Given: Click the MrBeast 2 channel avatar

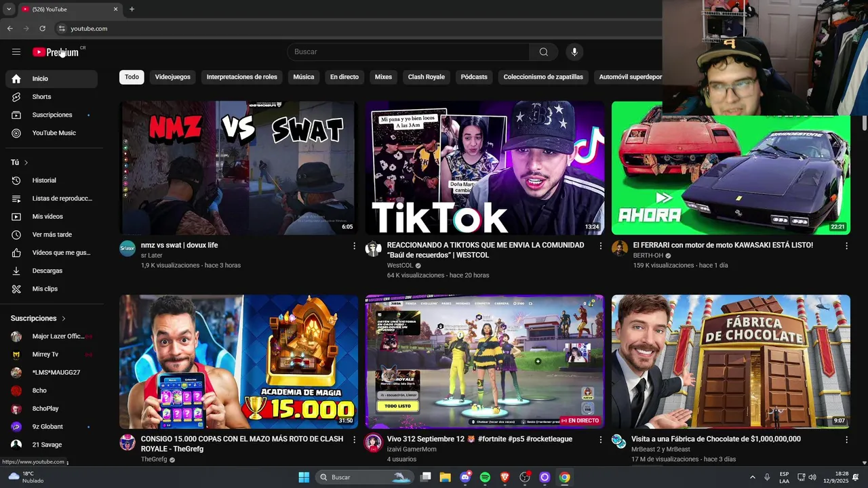Looking at the screenshot, I should [620, 443].
